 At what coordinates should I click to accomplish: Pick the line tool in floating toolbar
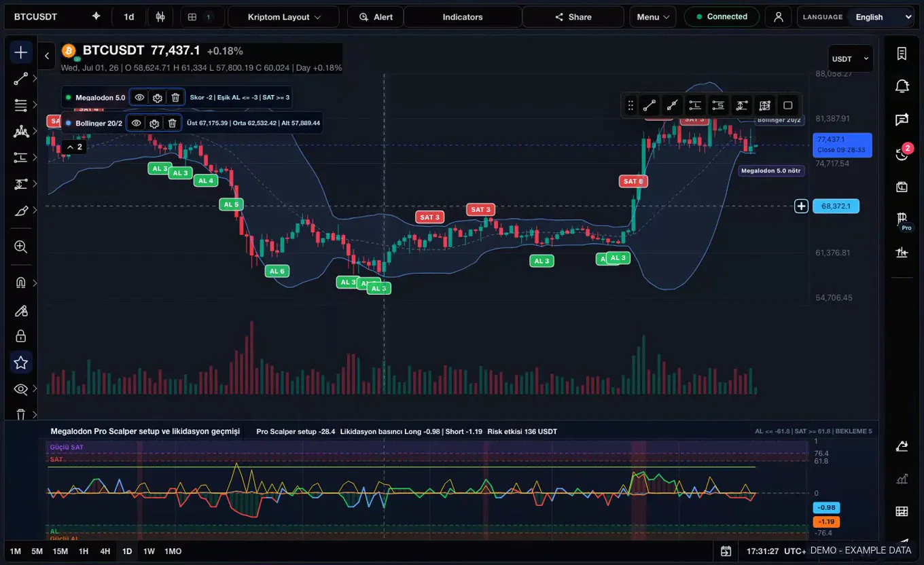point(650,105)
